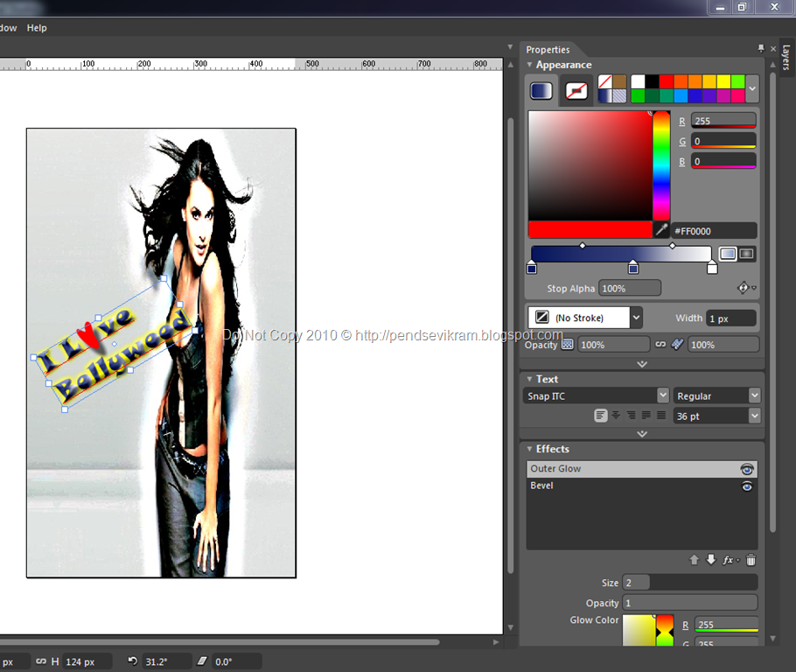Pick the black color swatch
This screenshot has width=796, height=672.
pyautogui.click(x=652, y=81)
